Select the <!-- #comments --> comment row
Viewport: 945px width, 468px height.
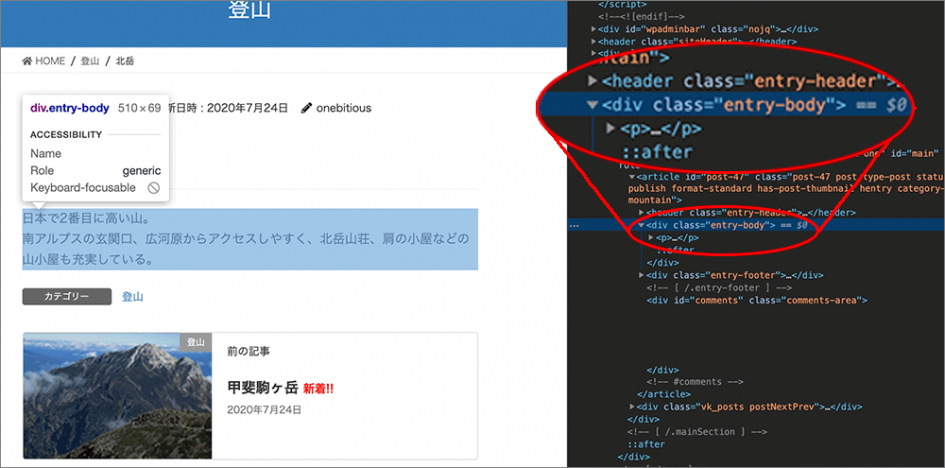point(695,382)
